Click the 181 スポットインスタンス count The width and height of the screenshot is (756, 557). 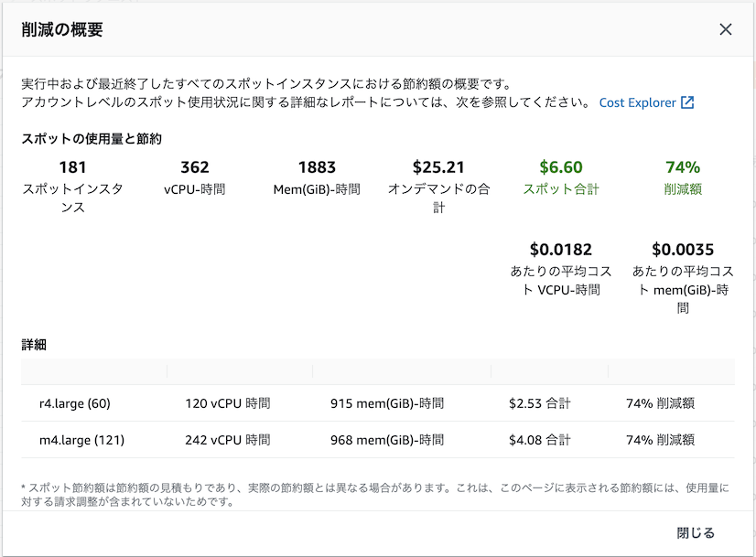pyautogui.click(x=72, y=167)
